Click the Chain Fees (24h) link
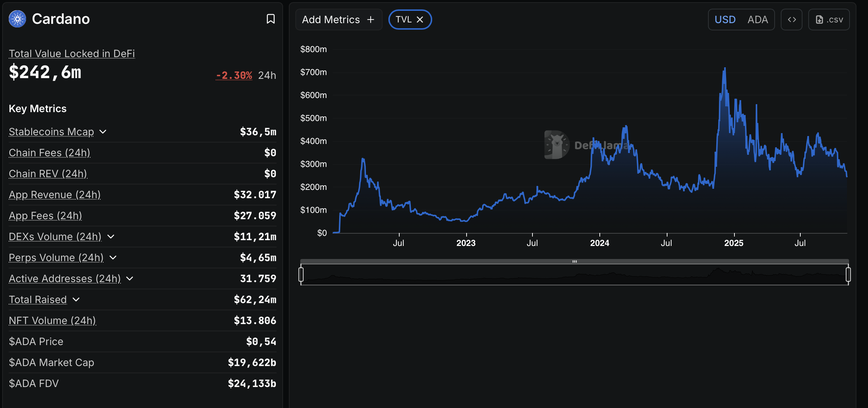 coord(50,153)
